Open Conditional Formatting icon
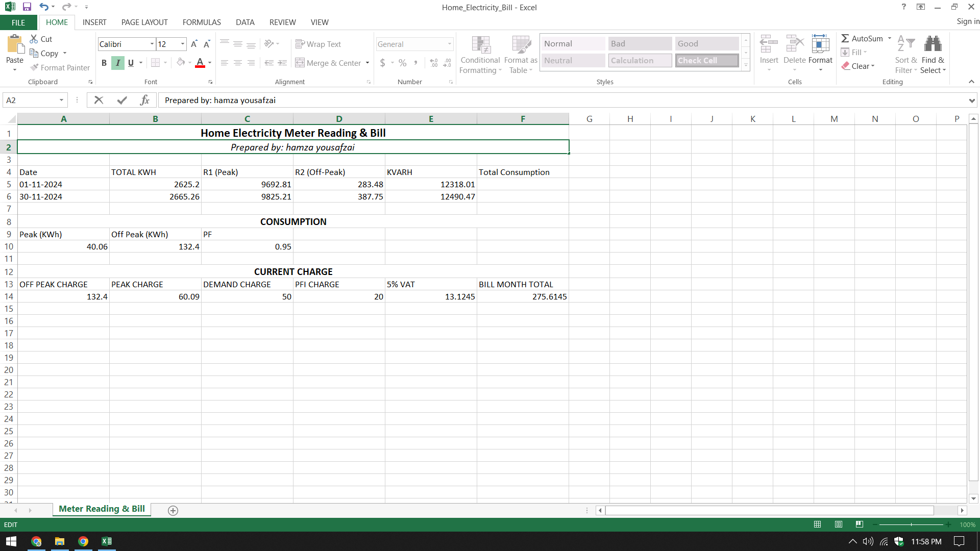Image resolution: width=980 pixels, height=551 pixels. pyautogui.click(x=481, y=45)
